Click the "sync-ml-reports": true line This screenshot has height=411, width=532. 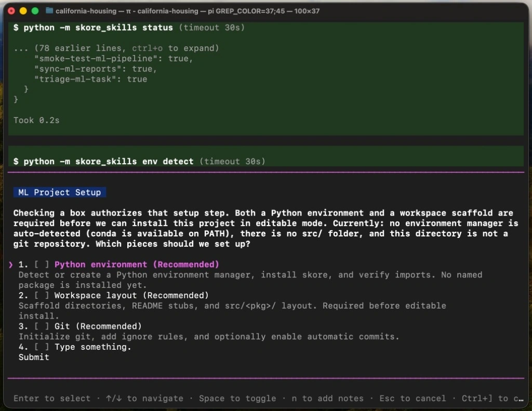click(96, 69)
